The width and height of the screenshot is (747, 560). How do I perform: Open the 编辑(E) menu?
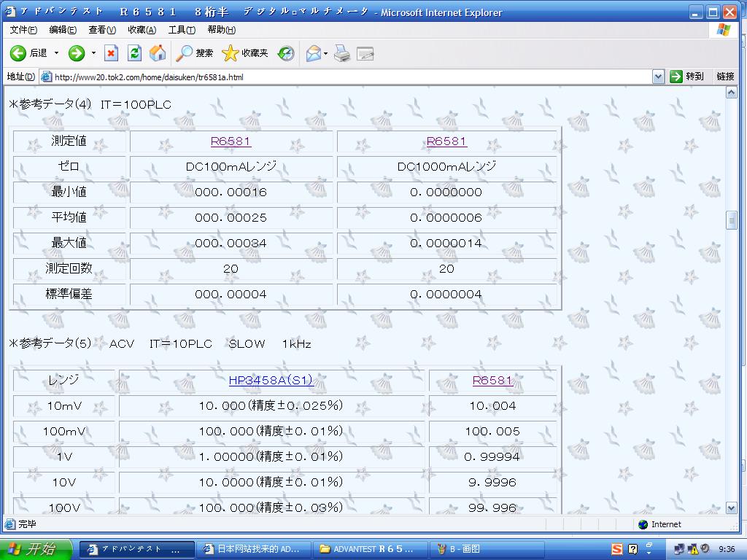tap(63, 29)
